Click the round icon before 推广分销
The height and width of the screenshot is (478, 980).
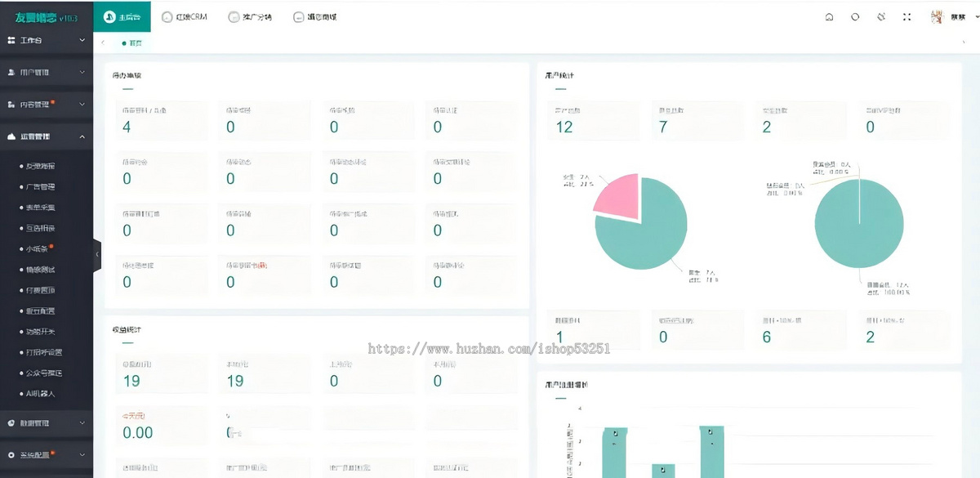234,16
